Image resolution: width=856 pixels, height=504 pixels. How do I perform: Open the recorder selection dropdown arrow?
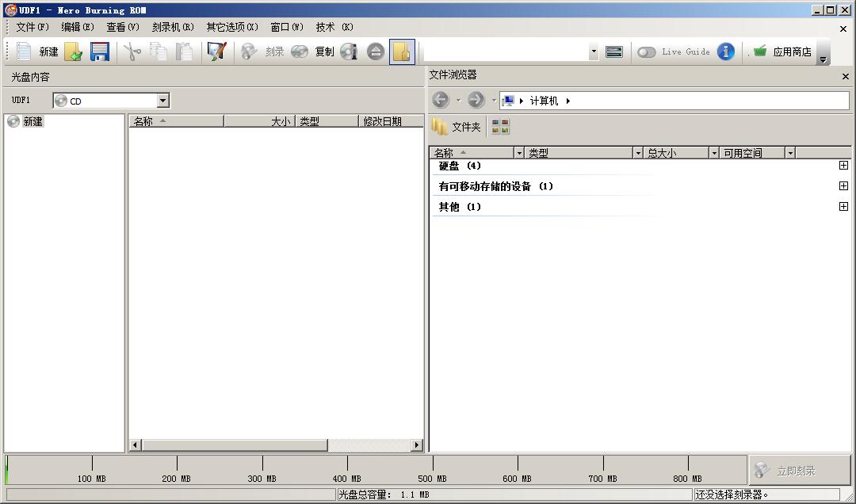click(x=594, y=52)
